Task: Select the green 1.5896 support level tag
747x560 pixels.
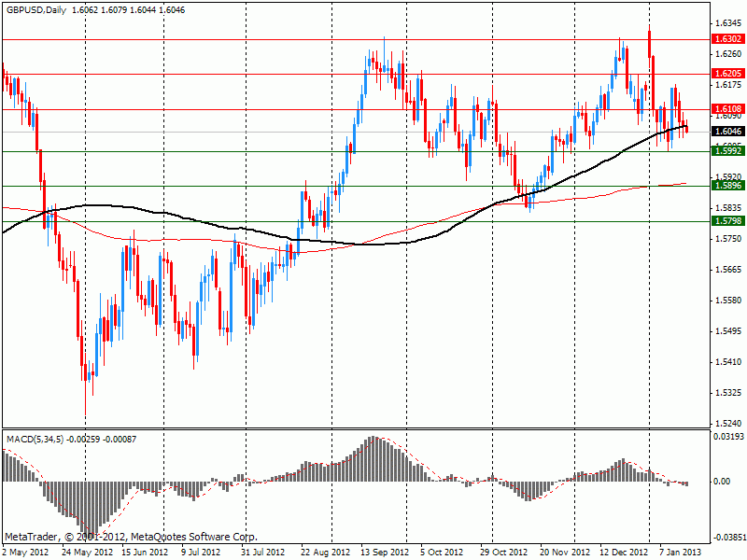Action: pos(727,186)
